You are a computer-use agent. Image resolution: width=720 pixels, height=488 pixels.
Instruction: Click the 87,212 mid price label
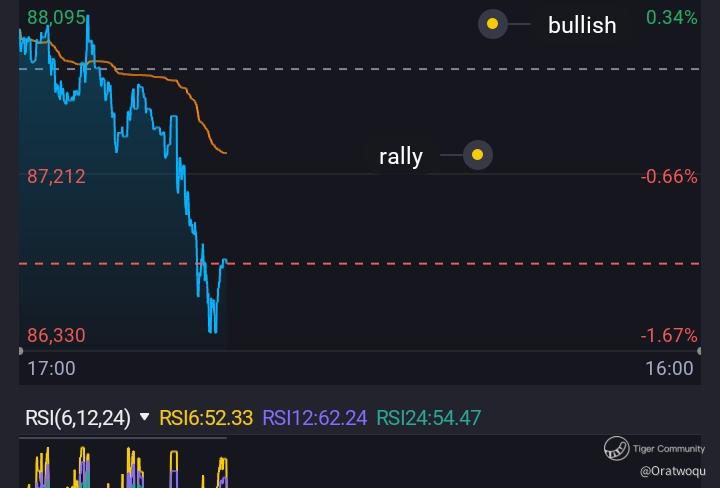tap(56, 176)
